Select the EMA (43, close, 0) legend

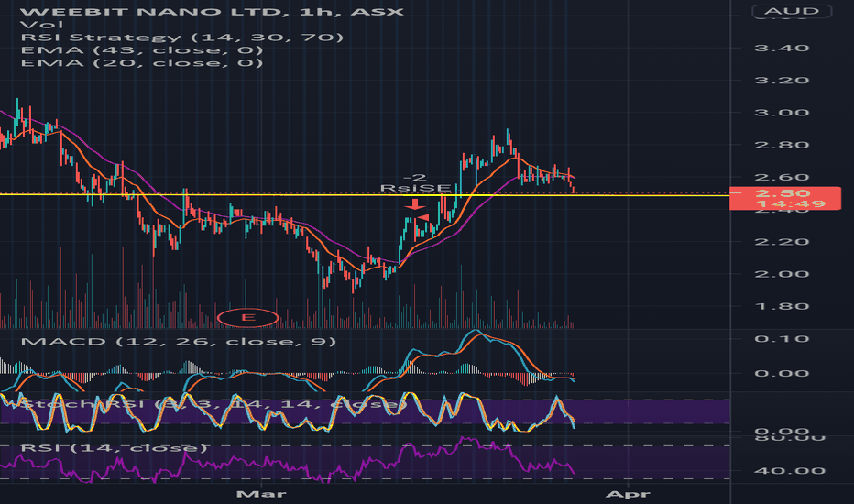point(142,50)
